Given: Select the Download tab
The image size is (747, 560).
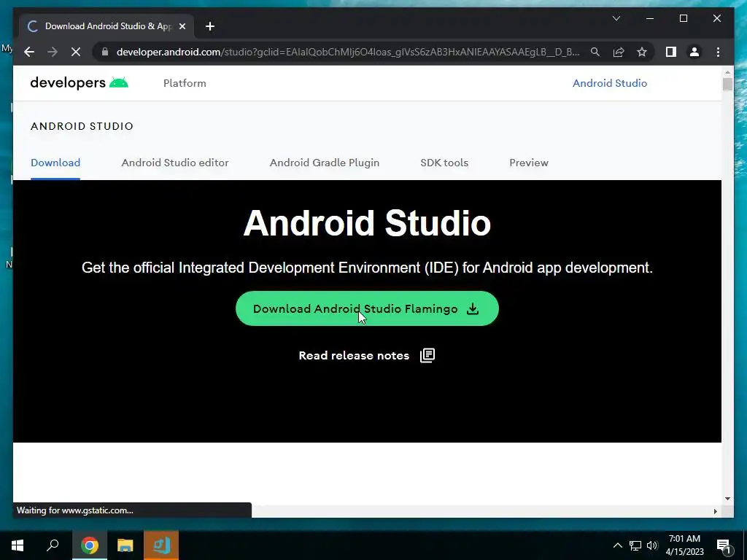Looking at the screenshot, I should click(x=55, y=163).
